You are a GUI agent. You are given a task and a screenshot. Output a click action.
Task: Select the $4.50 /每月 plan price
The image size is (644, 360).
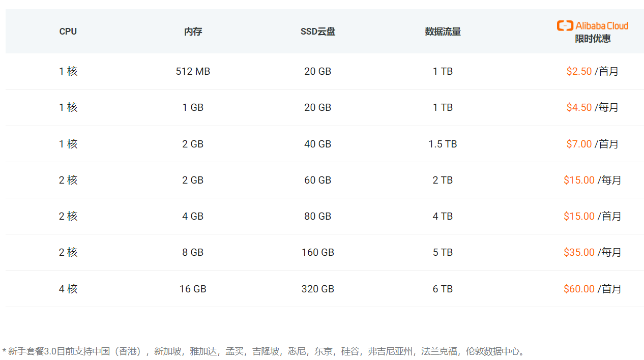(592, 107)
